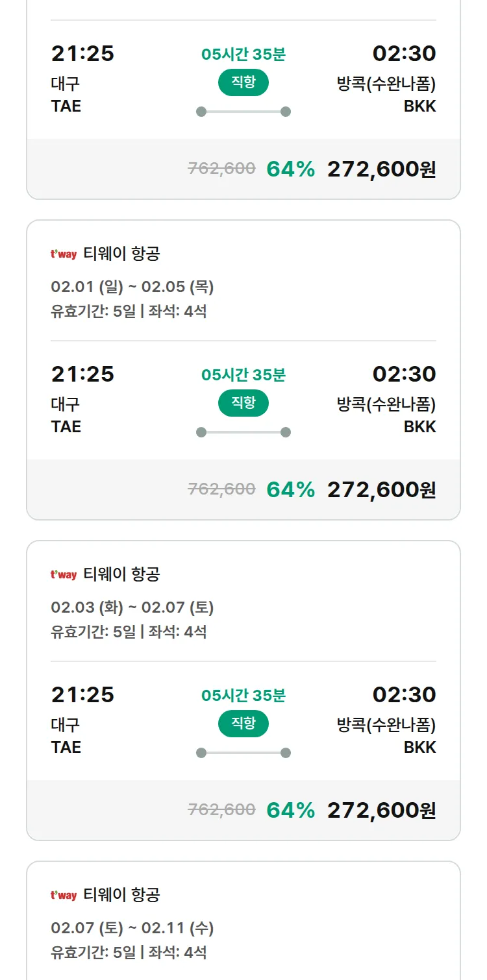The width and height of the screenshot is (487, 980).
Task: Tap the 64% discount on the 02.01–02.05 card
Action: coord(290,490)
